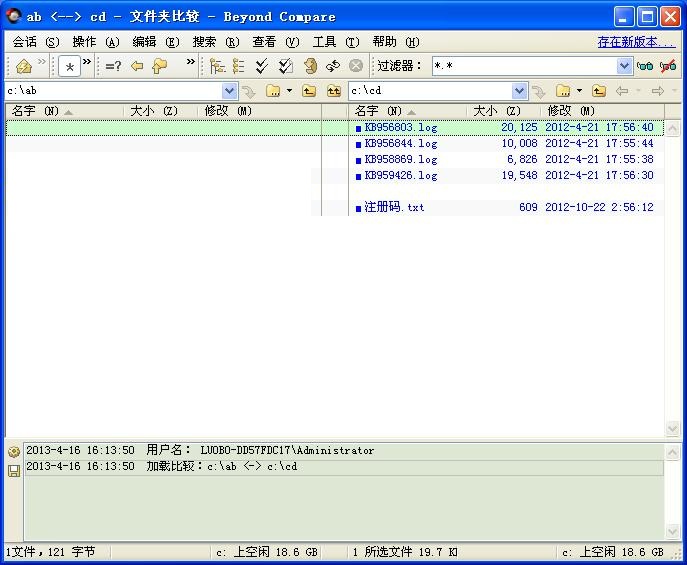Sort right pane by 大小 column

(504, 111)
